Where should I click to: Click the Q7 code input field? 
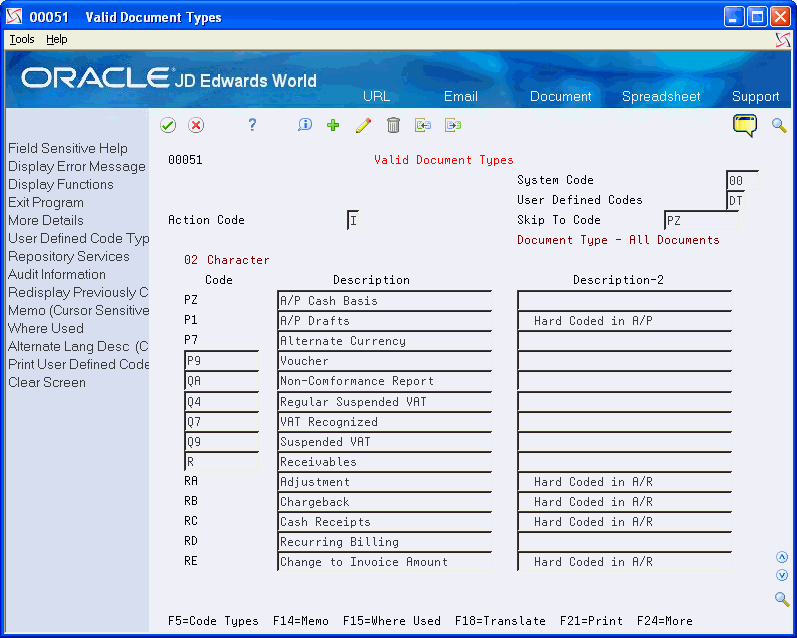point(222,421)
